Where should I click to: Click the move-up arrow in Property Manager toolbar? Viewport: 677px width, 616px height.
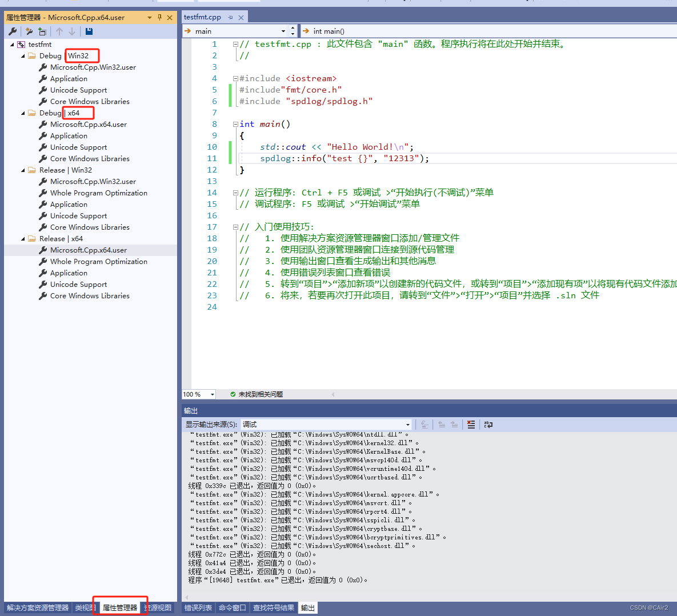click(x=59, y=31)
